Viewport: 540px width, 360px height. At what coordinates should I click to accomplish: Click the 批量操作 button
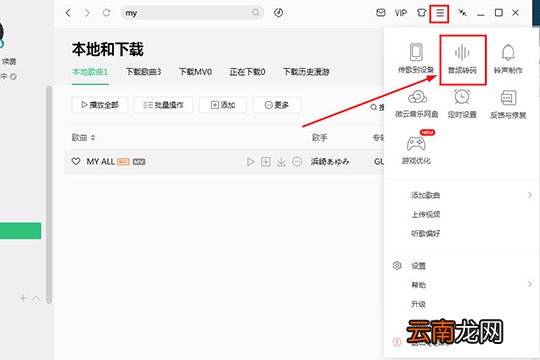163,105
